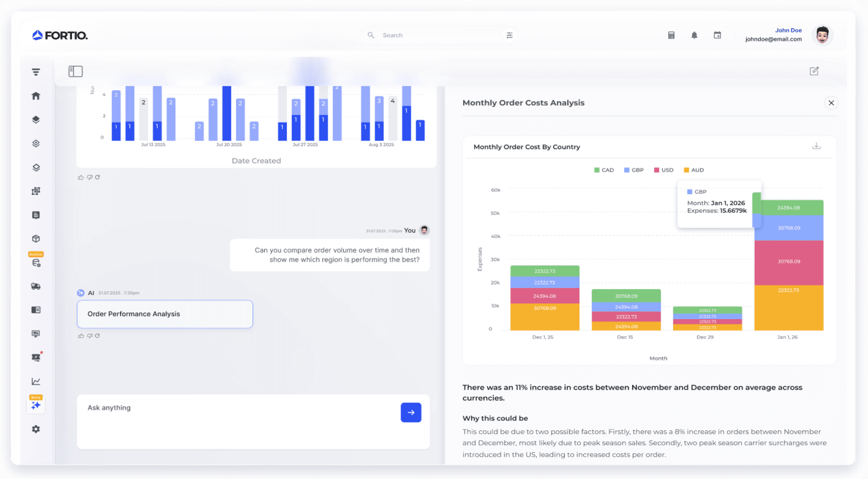
Task: Open the Beta AI assistant sidebar icon
Action: 36,405
